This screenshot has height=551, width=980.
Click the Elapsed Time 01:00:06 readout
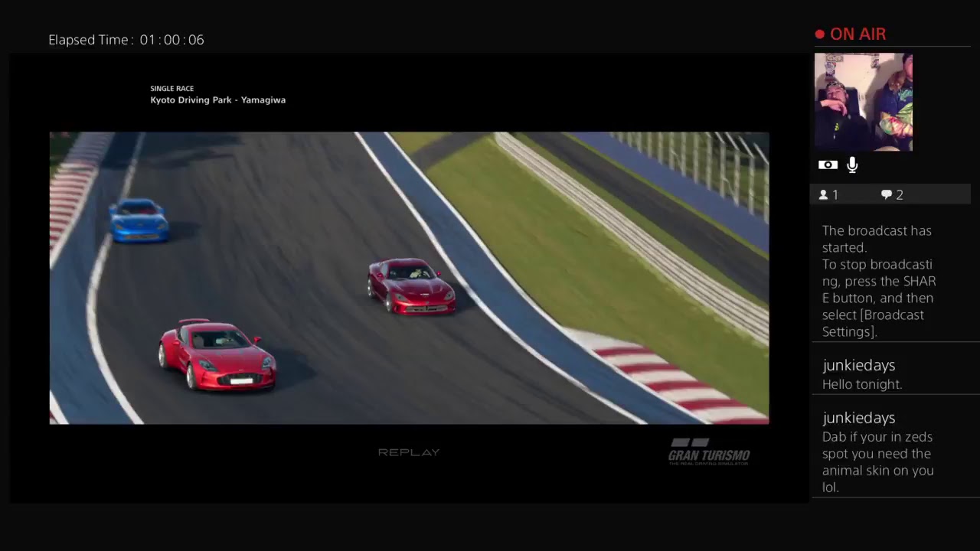(x=126, y=40)
